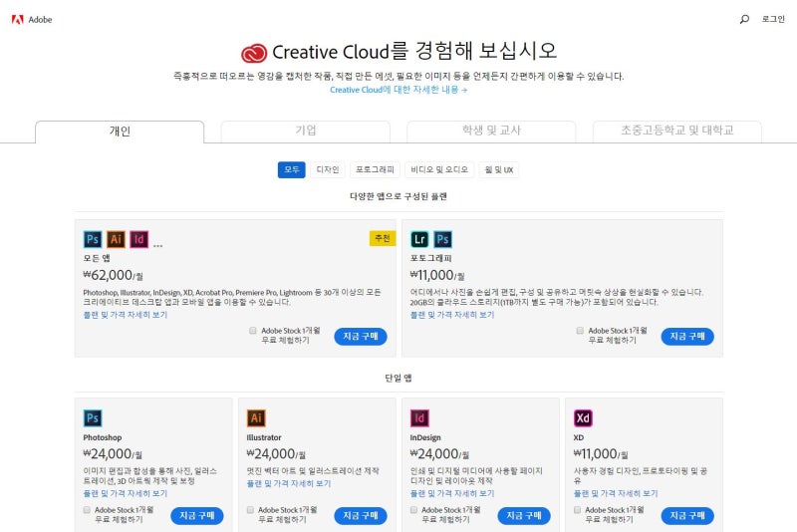This screenshot has width=797, height=532.
Task: Click the Ps icon in the Photography plan card
Action: tap(442, 239)
